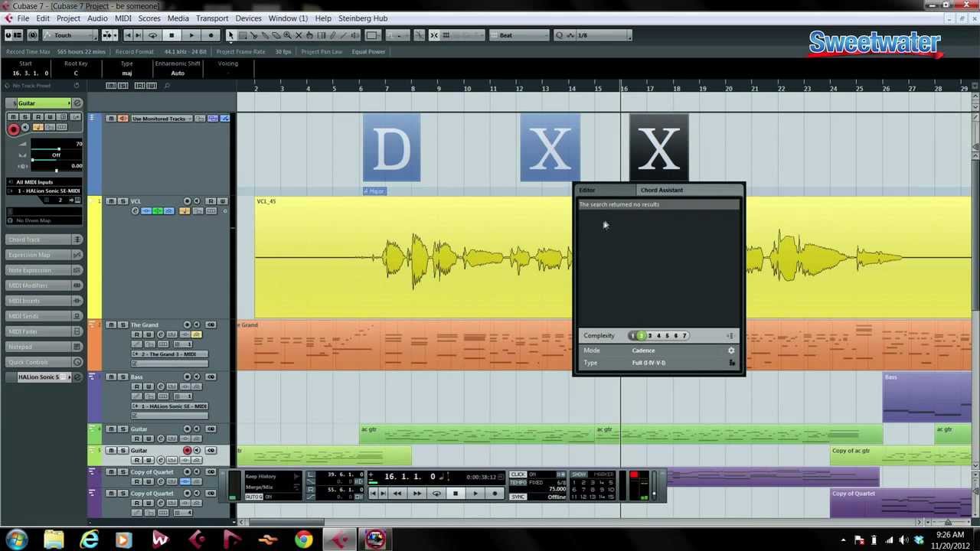This screenshot has height=551, width=980.
Task: Toggle the TEMPO track button
Action: point(518,482)
